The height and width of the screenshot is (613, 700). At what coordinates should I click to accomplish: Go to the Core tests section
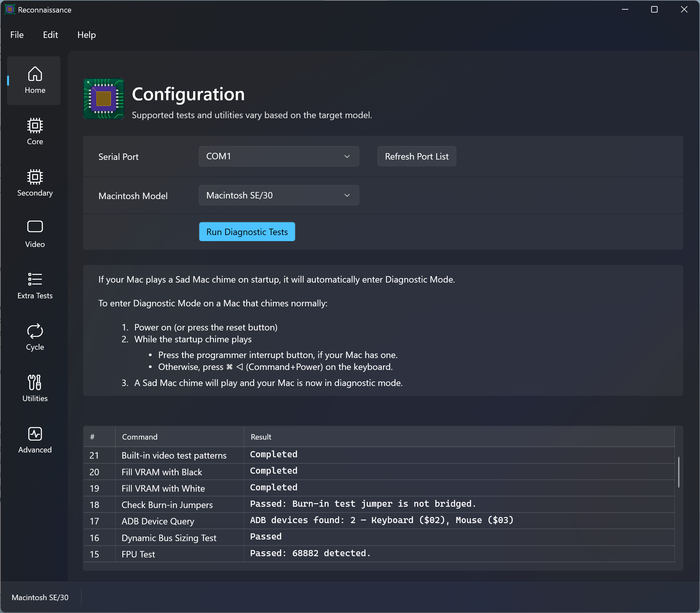point(35,132)
